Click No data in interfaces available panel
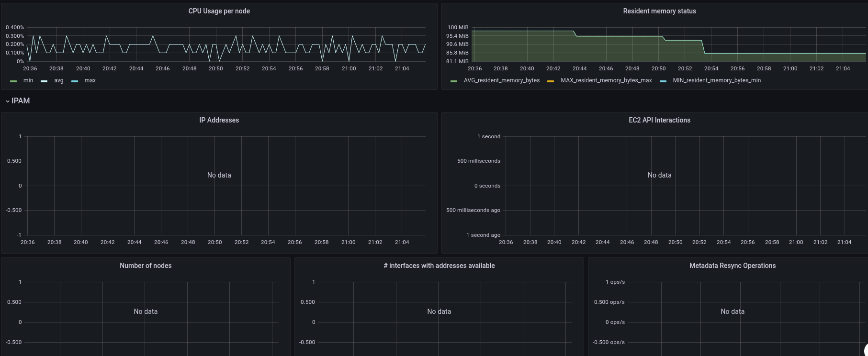Image resolution: width=868 pixels, height=356 pixels. pyautogui.click(x=439, y=311)
